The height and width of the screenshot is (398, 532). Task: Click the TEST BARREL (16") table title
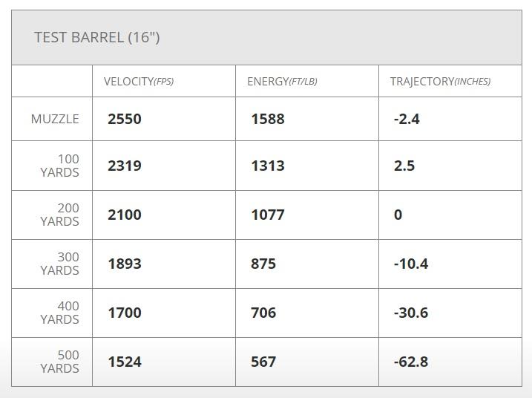tap(97, 38)
